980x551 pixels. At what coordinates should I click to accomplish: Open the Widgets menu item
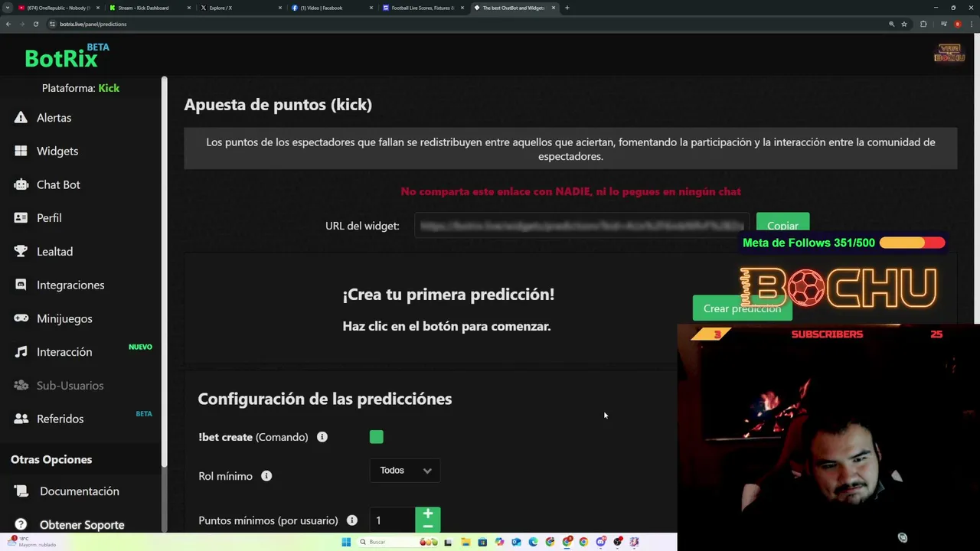pos(57,151)
